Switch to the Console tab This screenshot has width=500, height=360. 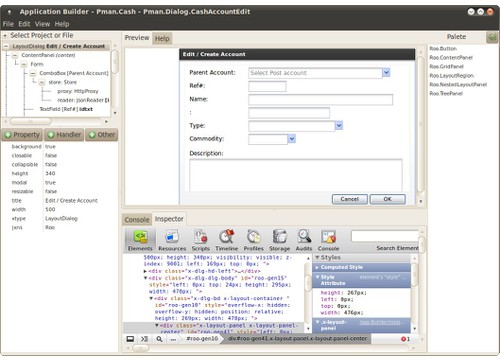click(x=137, y=220)
